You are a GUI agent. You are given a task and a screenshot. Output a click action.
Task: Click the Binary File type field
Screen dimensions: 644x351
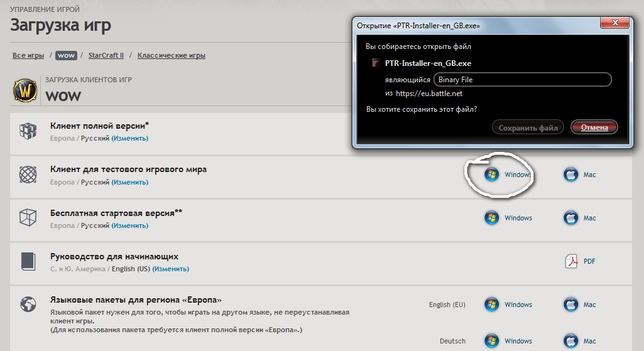click(x=523, y=80)
